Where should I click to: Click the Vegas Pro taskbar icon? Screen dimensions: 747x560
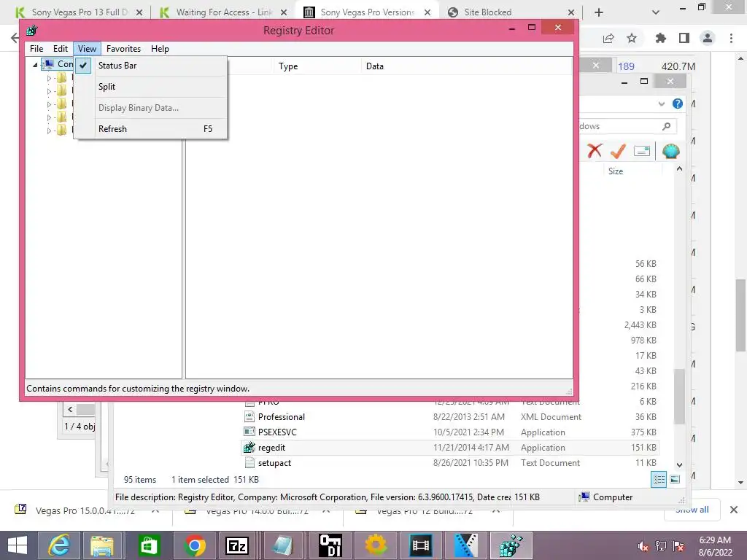[466, 545]
